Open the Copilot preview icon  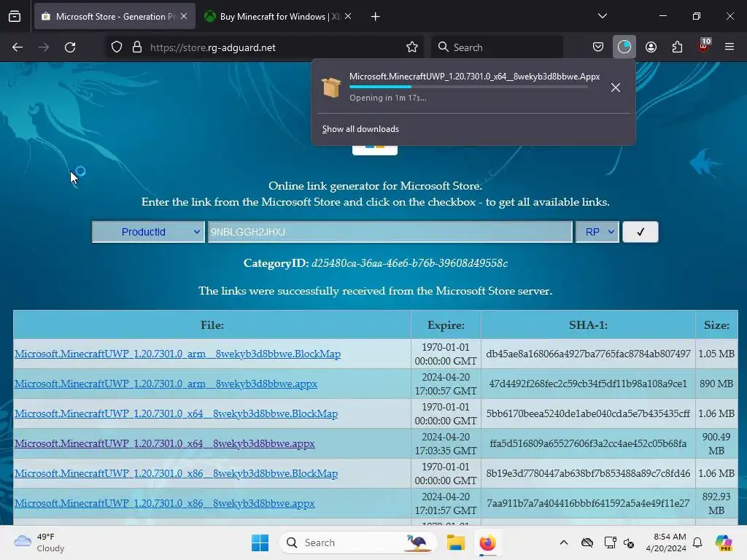pos(723,542)
